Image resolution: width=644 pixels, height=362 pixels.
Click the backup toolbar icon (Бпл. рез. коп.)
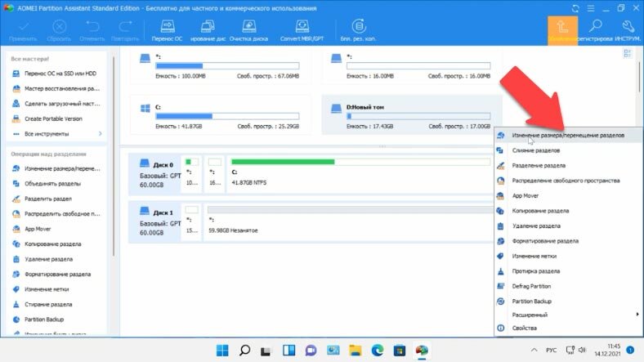point(358,31)
